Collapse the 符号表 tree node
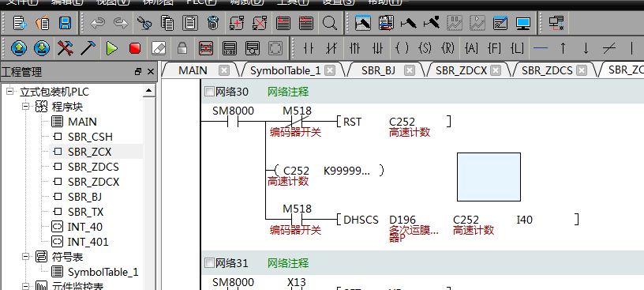The width and height of the screenshot is (644, 290). [x=27, y=257]
